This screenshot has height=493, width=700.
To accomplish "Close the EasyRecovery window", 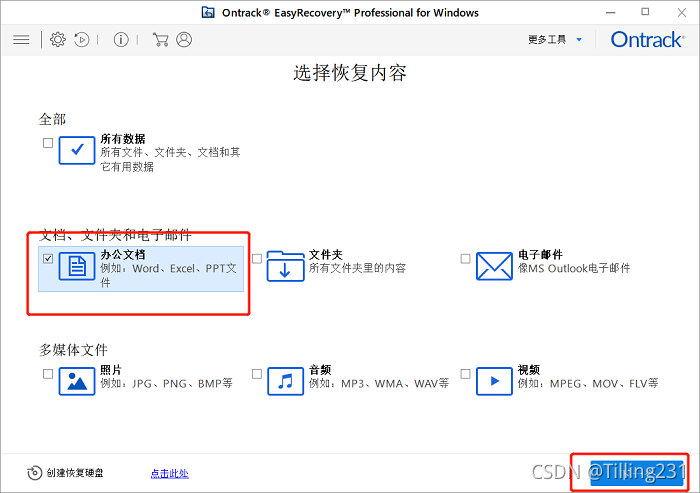I will (x=682, y=13).
